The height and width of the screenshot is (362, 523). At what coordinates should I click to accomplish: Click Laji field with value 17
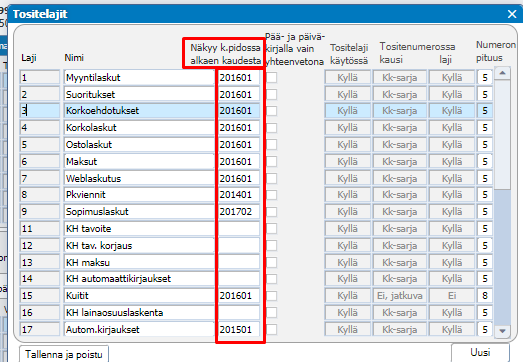point(40,330)
